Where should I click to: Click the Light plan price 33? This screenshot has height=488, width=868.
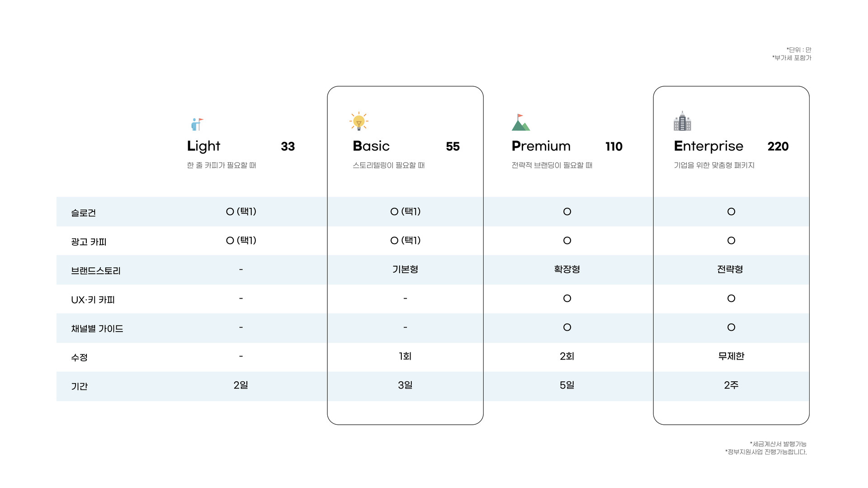pos(288,146)
